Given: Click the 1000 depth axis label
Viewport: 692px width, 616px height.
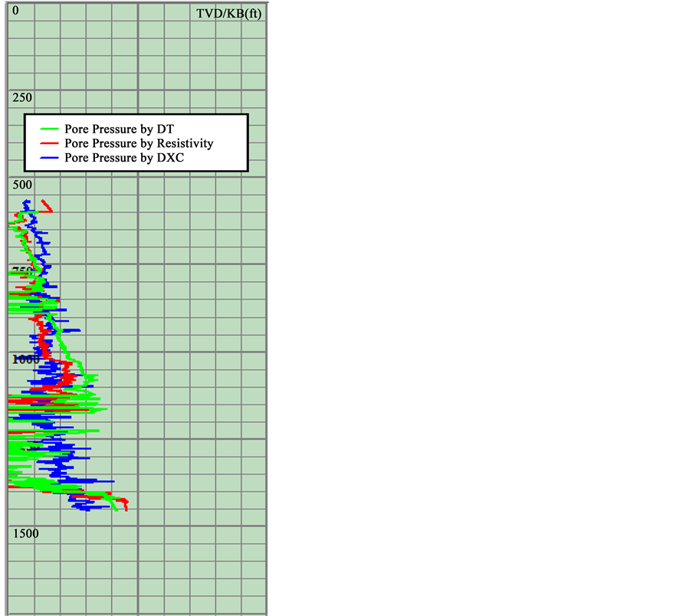Looking at the screenshot, I should pos(25,359).
